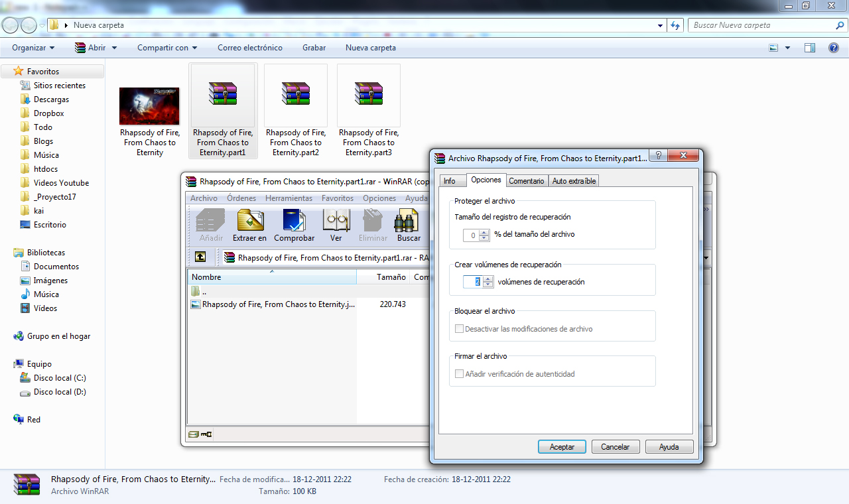This screenshot has width=849, height=504.
Task: Click the recovery volumes number input field
Action: 473,282
